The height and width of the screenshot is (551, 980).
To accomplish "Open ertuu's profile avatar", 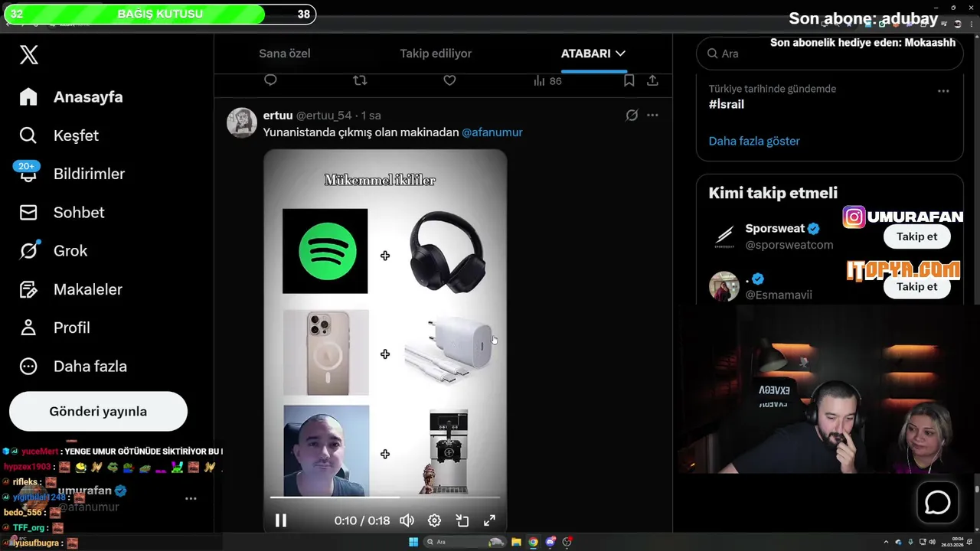I will (241, 122).
